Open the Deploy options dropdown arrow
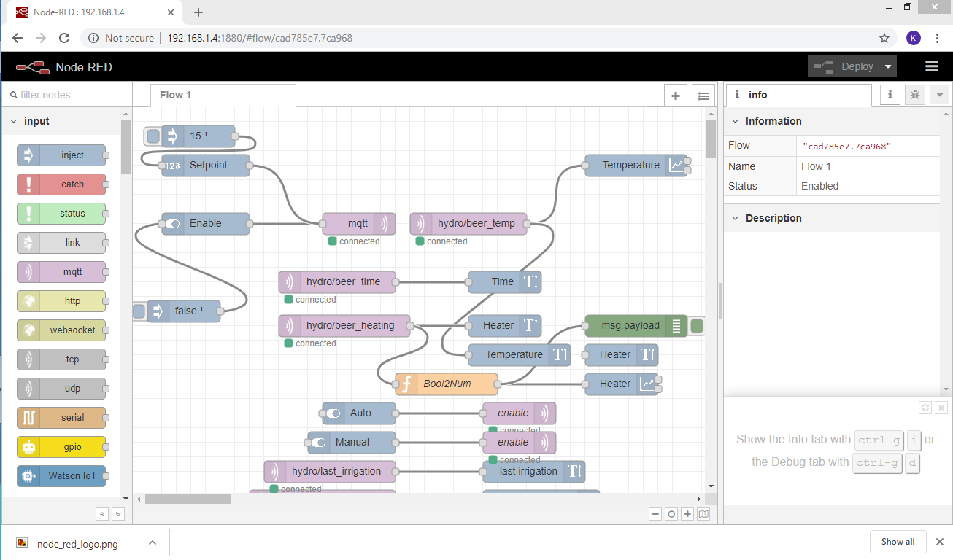 [888, 66]
